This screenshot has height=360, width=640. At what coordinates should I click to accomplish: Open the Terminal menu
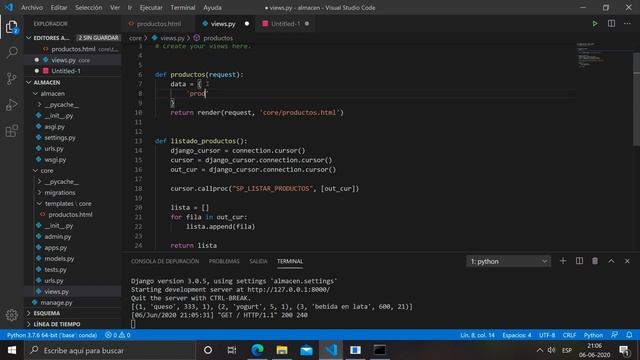point(182,7)
